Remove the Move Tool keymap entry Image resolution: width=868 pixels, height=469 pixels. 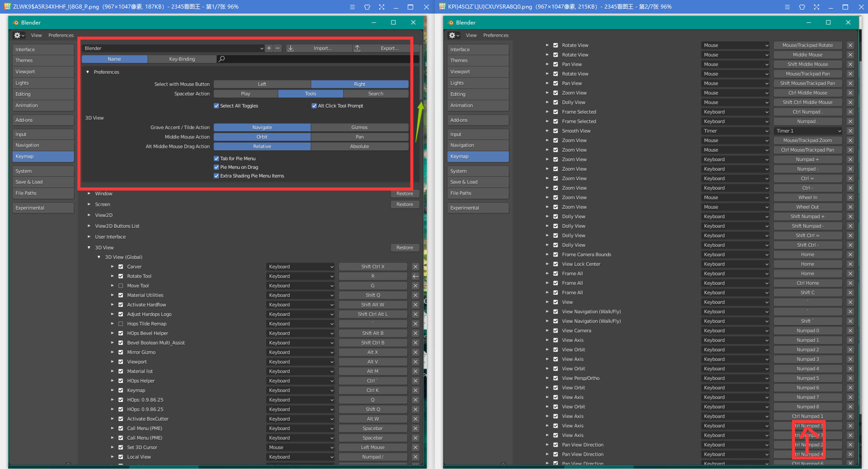click(x=415, y=286)
